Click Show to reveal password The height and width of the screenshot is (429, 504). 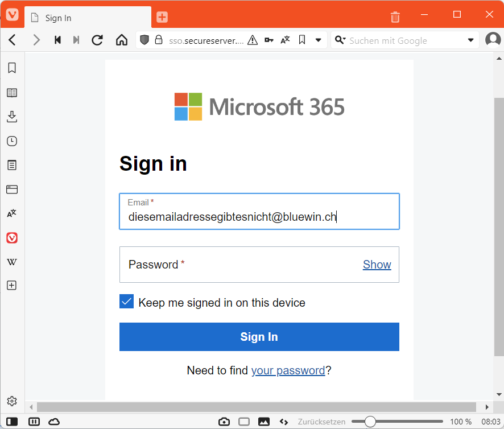point(377,265)
